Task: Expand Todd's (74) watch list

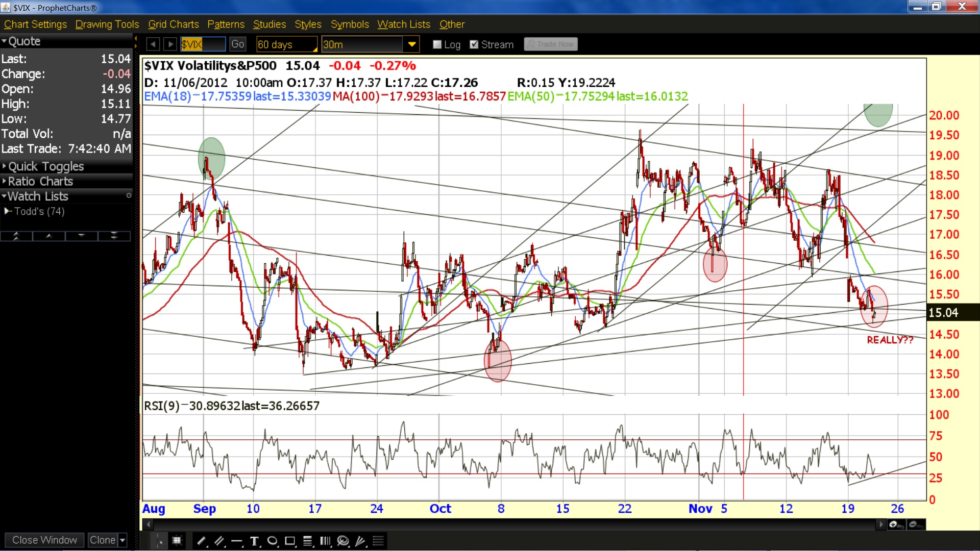Action: (35, 211)
